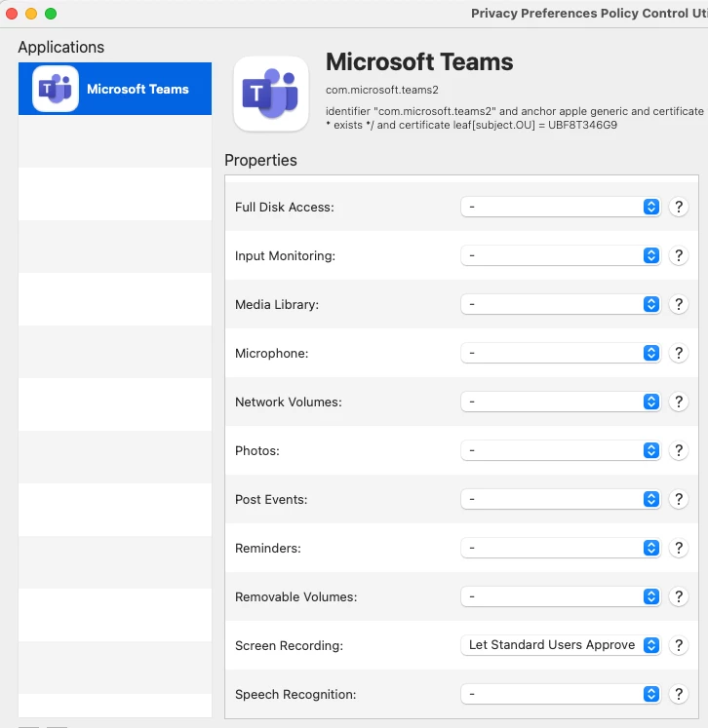Open the Full Disk Access dropdown
708x728 pixels.
[x=561, y=207]
